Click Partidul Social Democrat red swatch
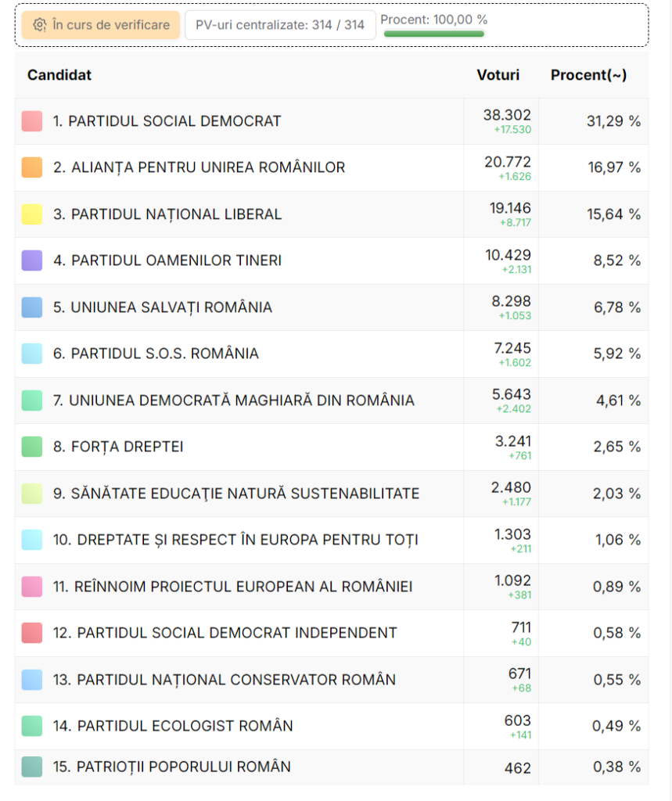The height and width of the screenshot is (801, 672). tap(32, 121)
